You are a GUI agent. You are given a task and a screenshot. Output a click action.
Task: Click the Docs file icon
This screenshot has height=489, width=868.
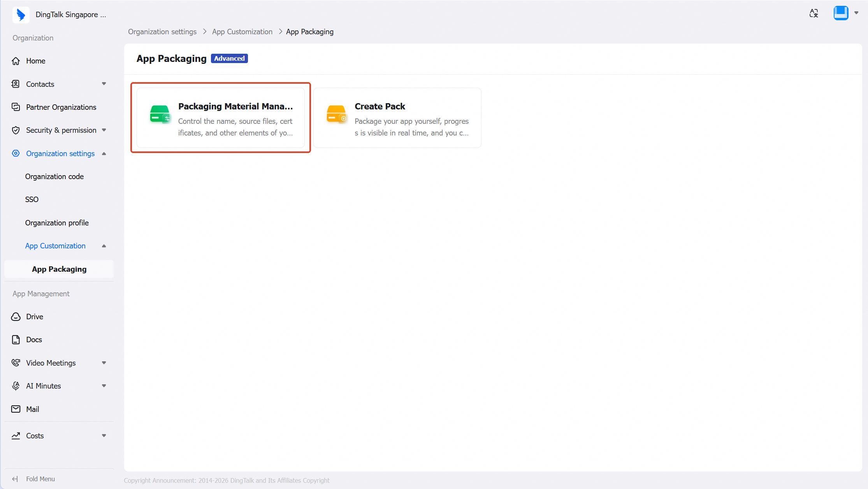[16, 340]
